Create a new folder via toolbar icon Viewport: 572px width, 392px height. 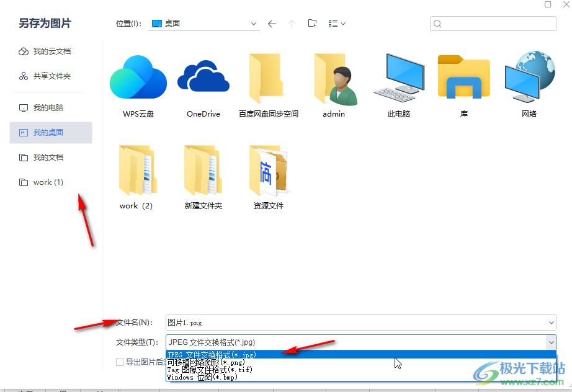312,24
